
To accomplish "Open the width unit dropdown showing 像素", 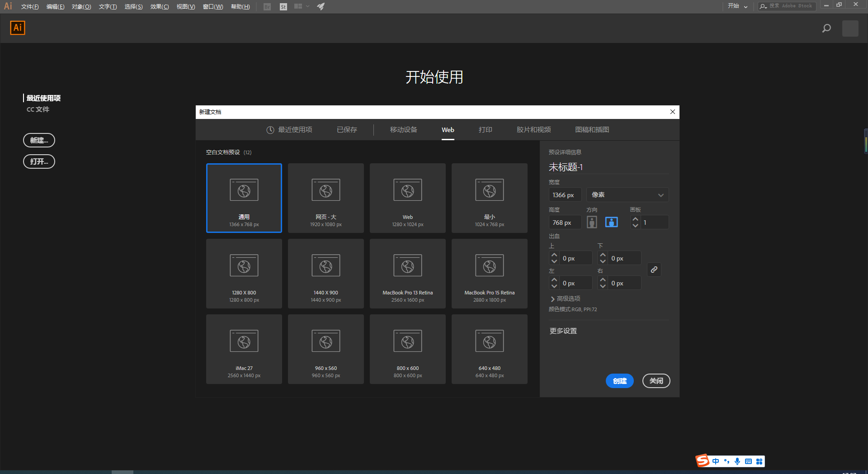I will (627, 194).
